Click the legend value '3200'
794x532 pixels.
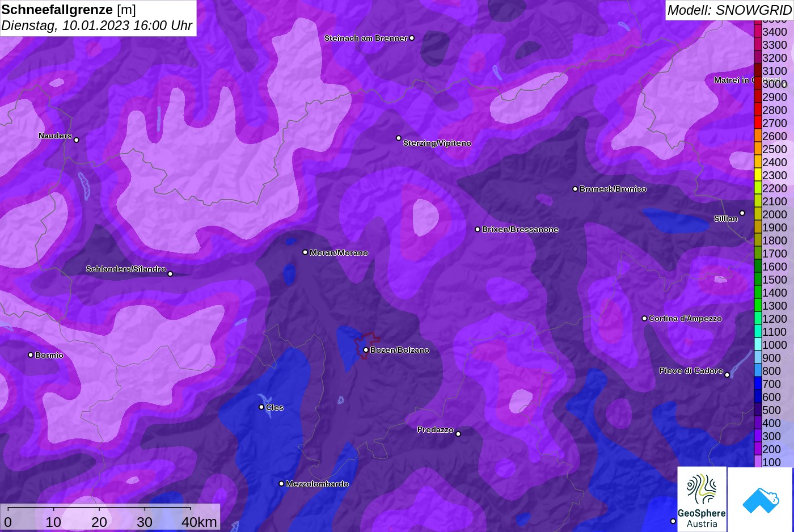click(775, 58)
